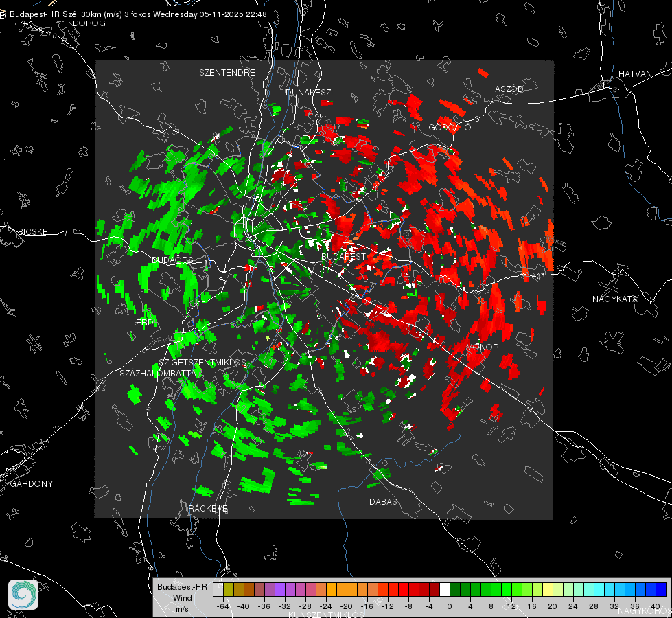672x618 pixels.
Task: Click the DUNAKESZI town label
Action: click(x=309, y=92)
